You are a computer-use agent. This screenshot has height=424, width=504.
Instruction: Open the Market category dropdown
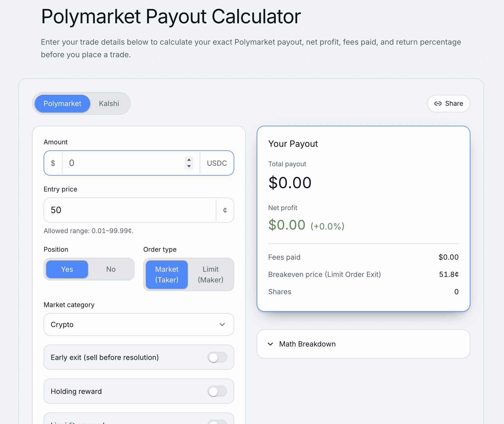point(139,325)
